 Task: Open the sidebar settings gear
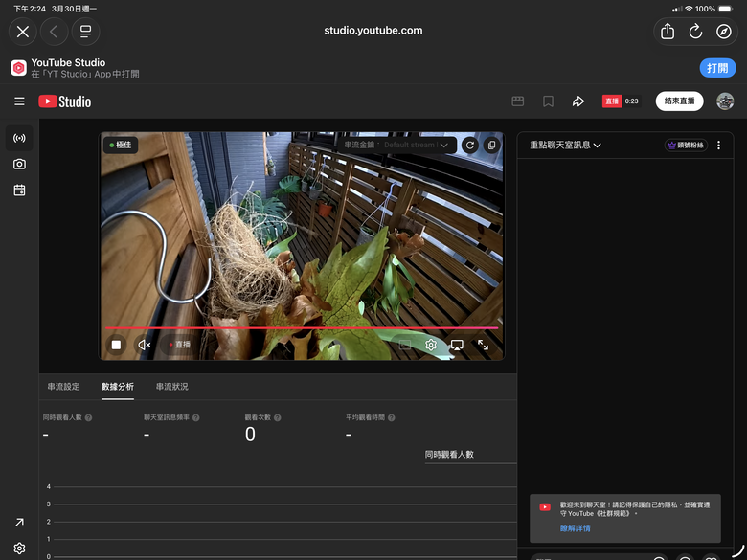pos(19,549)
